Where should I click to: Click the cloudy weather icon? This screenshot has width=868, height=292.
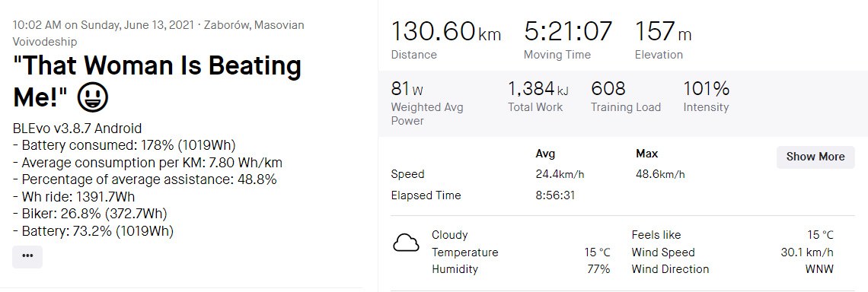[x=406, y=243]
